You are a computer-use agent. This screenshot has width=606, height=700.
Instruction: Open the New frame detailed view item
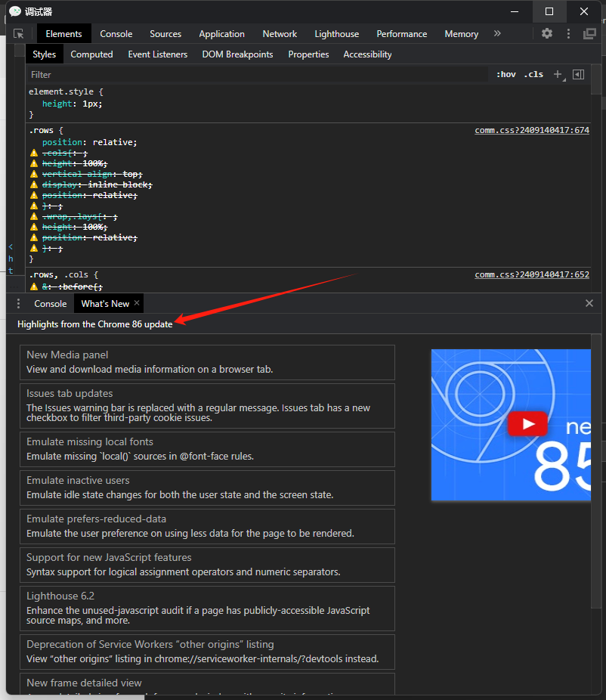(x=208, y=684)
